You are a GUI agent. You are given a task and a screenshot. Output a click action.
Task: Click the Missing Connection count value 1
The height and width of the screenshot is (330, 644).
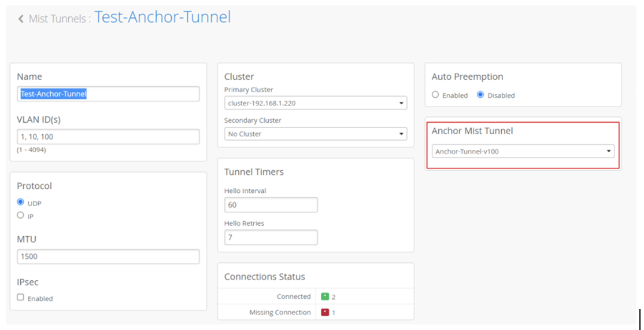click(x=334, y=313)
